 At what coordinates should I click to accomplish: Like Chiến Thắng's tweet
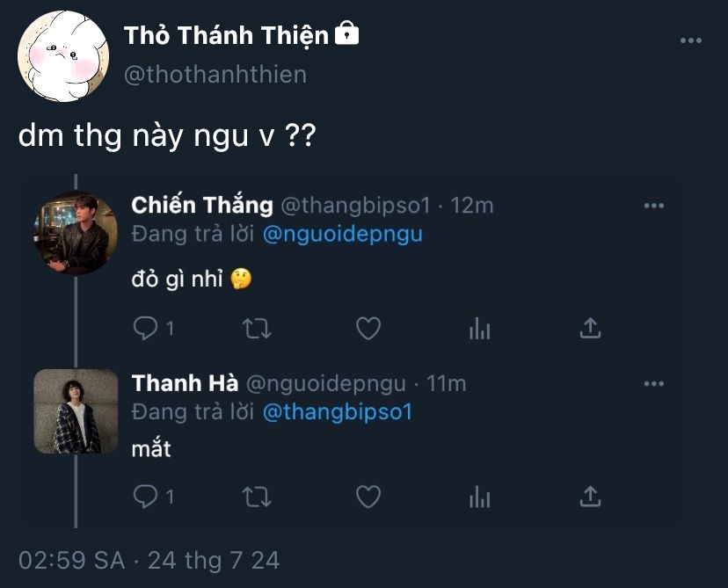[x=368, y=328]
